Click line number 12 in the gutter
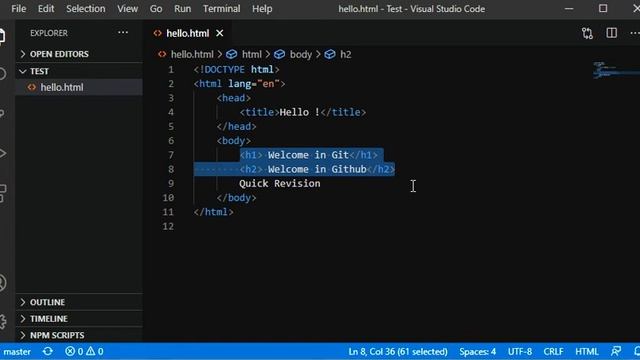 [168, 226]
